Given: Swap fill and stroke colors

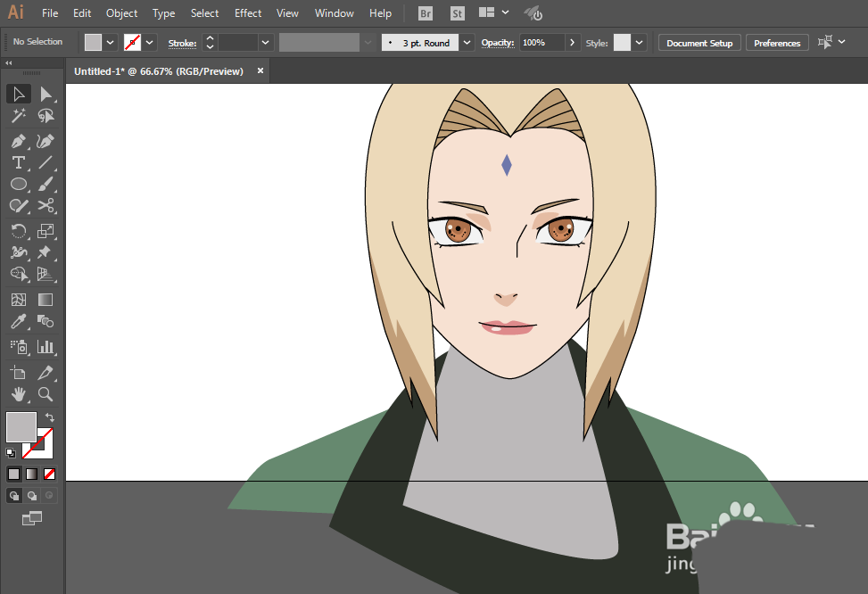Looking at the screenshot, I should pyautogui.click(x=50, y=417).
